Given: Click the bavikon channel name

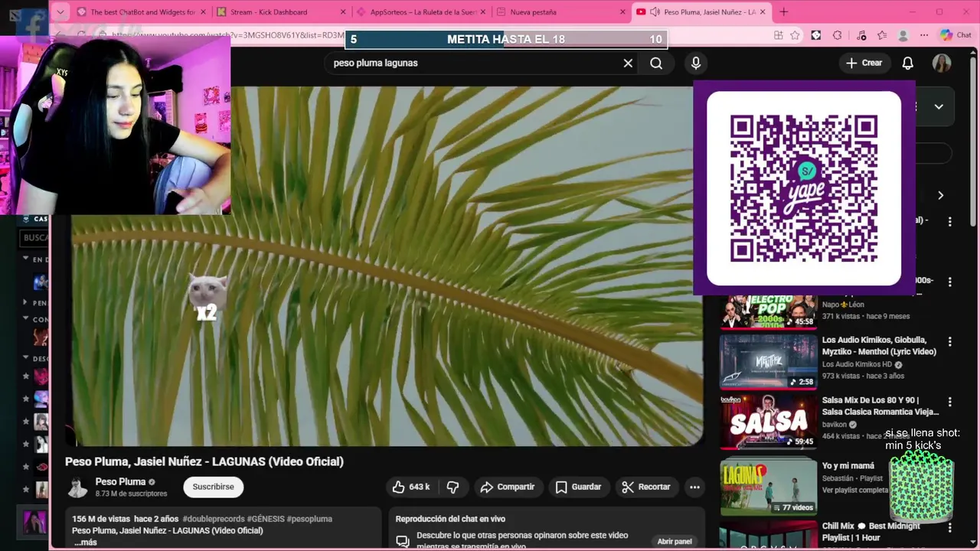Looking at the screenshot, I should click(835, 425).
